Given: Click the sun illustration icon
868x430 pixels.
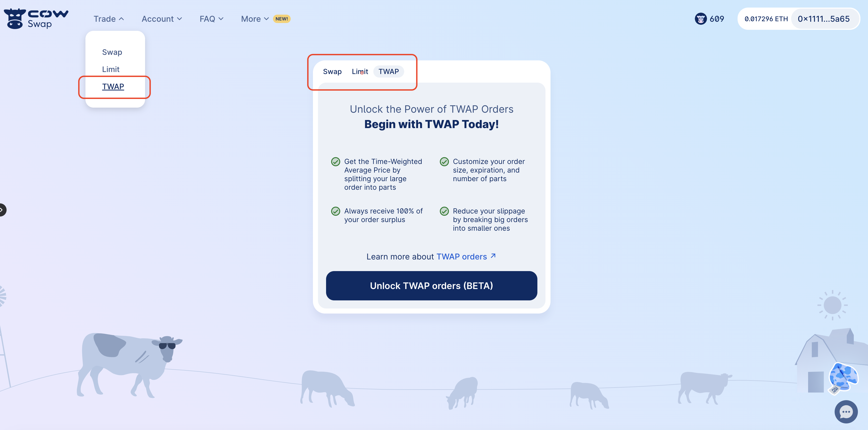Looking at the screenshot, I should [x=832, y=305].
